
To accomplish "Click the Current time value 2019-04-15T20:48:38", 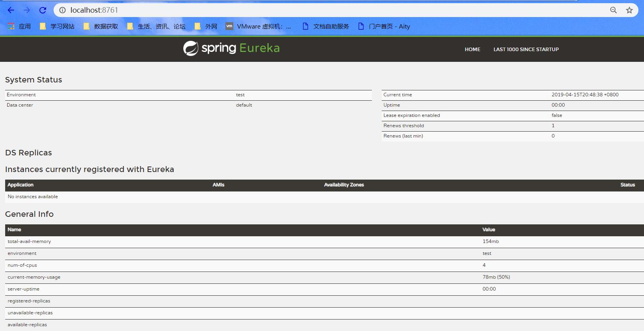I will 585,95.
